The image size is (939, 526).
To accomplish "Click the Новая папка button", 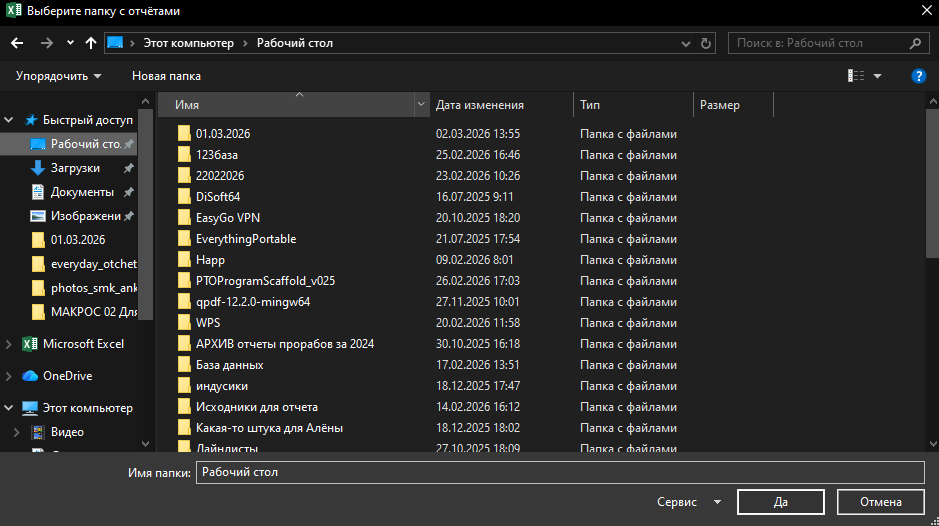I will [166, 76].
